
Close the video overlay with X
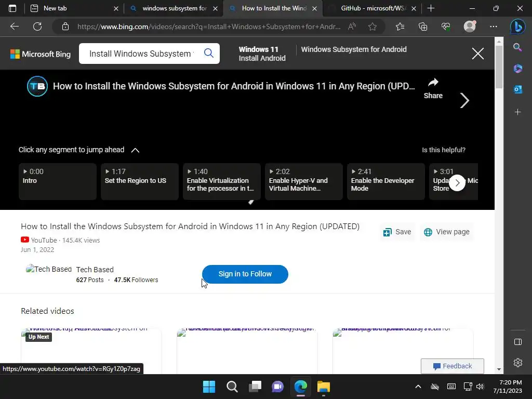coord(478,54)
